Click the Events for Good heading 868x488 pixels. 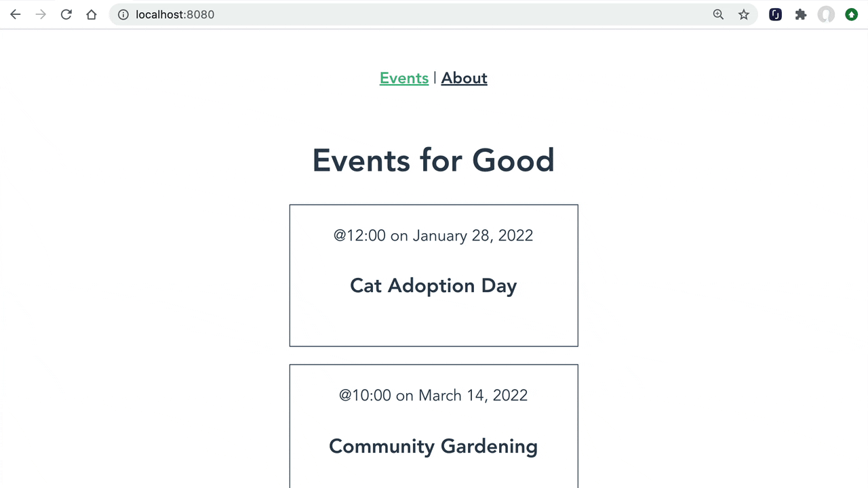point(433,161)
